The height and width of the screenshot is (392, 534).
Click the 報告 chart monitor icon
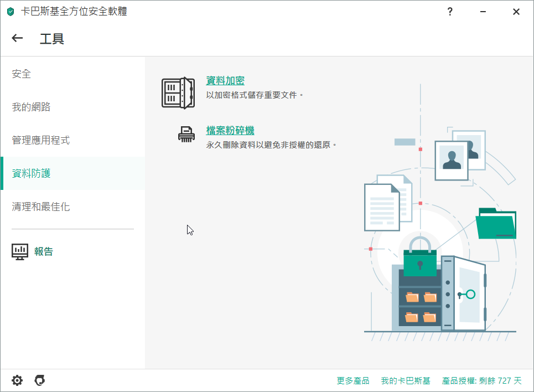[20, 252]
